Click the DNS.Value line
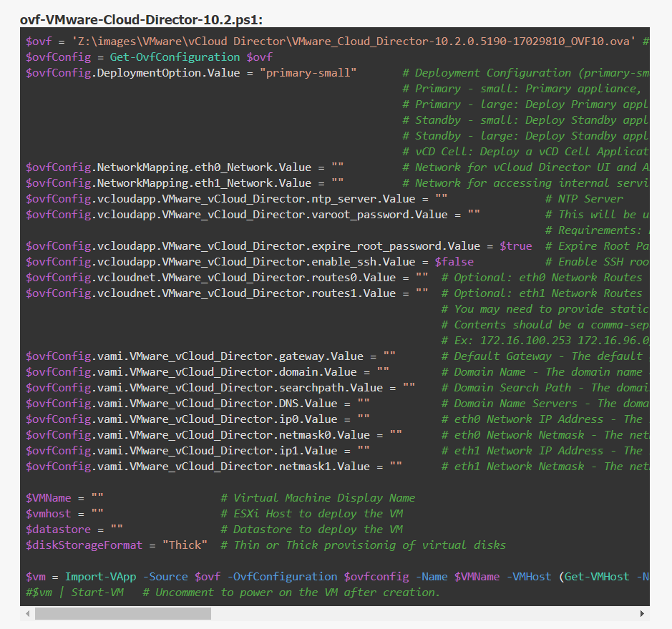Viewport: 672px width, 629px height. click(x=198, y=403)
